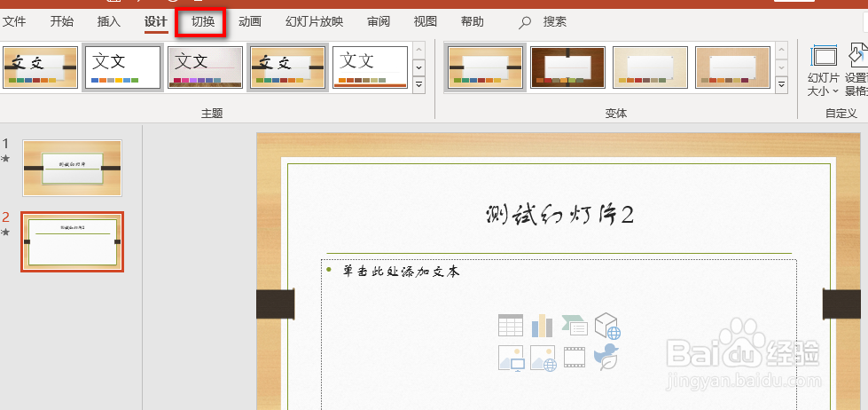Screen dimensions: 868x410
Task: Switch to the 切换 ribbon tab
Action: click(203, 22)
